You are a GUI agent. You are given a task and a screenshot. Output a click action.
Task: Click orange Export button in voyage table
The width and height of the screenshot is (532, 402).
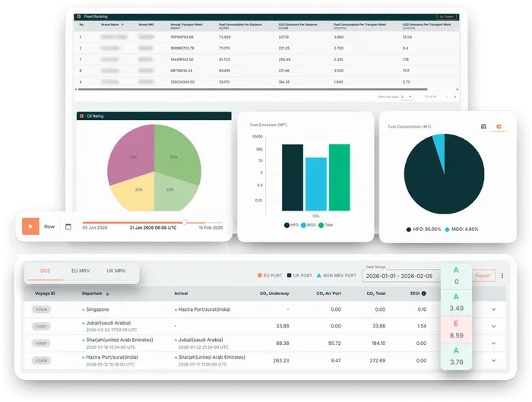point(483,276)
